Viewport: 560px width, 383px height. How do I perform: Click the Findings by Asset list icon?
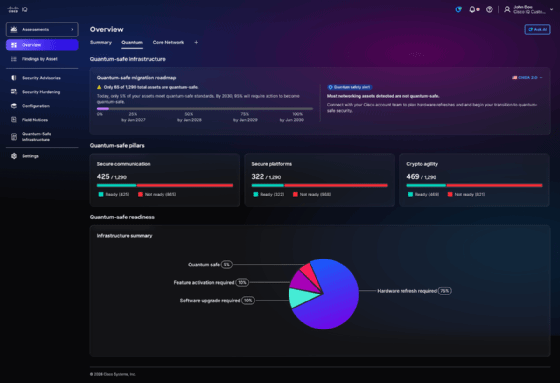14,59
